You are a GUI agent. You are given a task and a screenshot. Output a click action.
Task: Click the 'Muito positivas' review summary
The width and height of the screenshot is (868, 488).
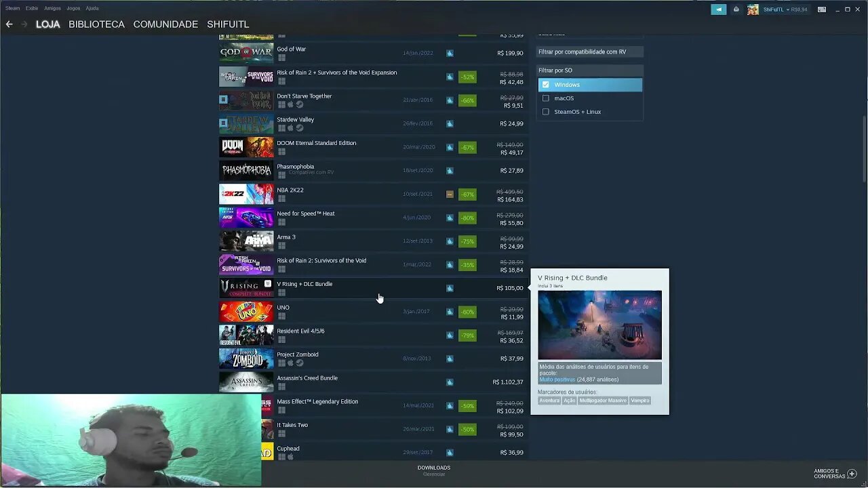tap(557, 380)
